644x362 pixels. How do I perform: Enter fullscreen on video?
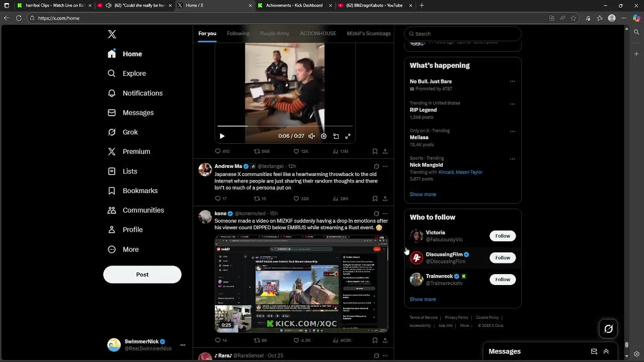[x=348, y=136]
